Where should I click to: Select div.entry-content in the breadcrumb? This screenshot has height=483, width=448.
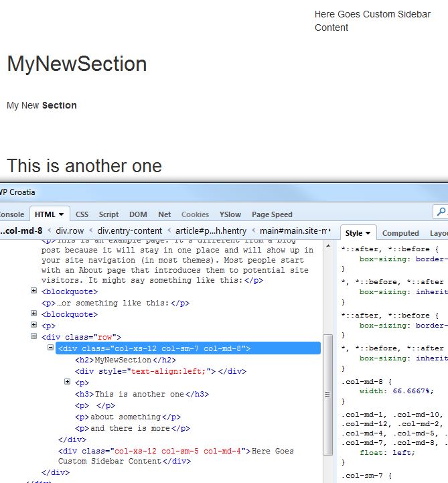[129, 230]
